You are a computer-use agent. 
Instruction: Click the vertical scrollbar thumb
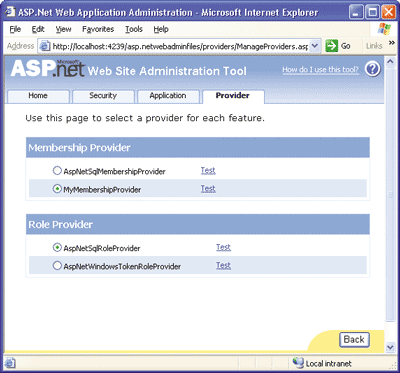click(390, 194)
